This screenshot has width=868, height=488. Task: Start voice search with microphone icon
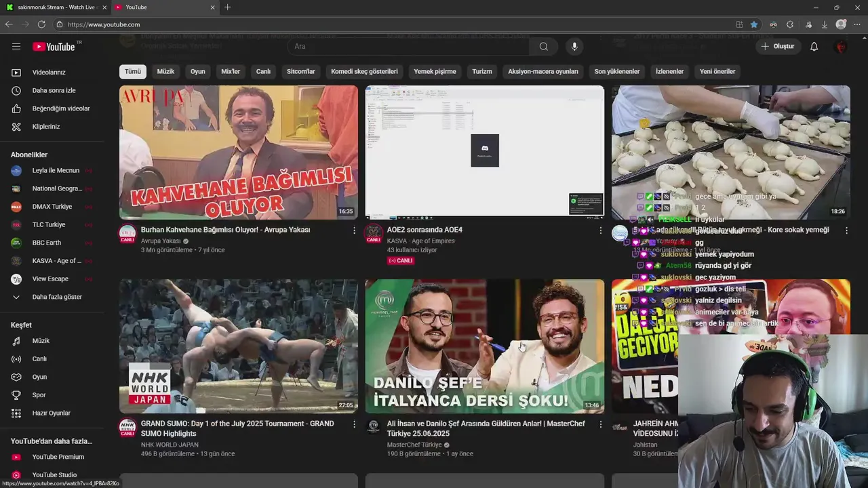[x=574, y=46]
